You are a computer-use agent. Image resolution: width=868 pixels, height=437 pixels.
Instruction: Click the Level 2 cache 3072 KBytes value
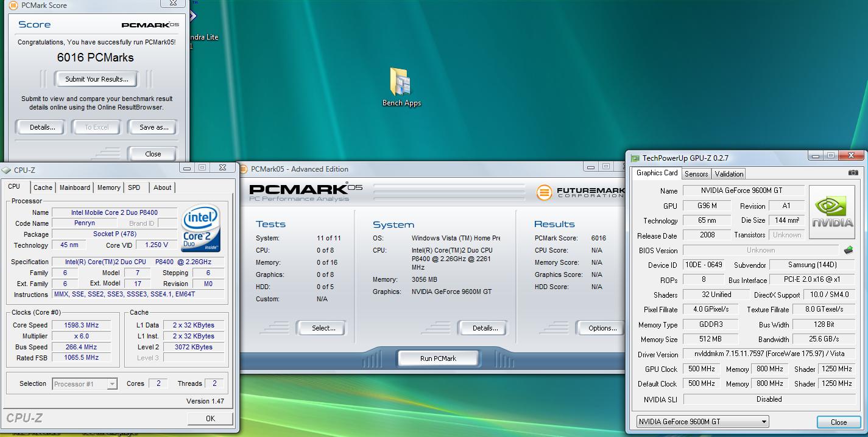click(193, 347)
